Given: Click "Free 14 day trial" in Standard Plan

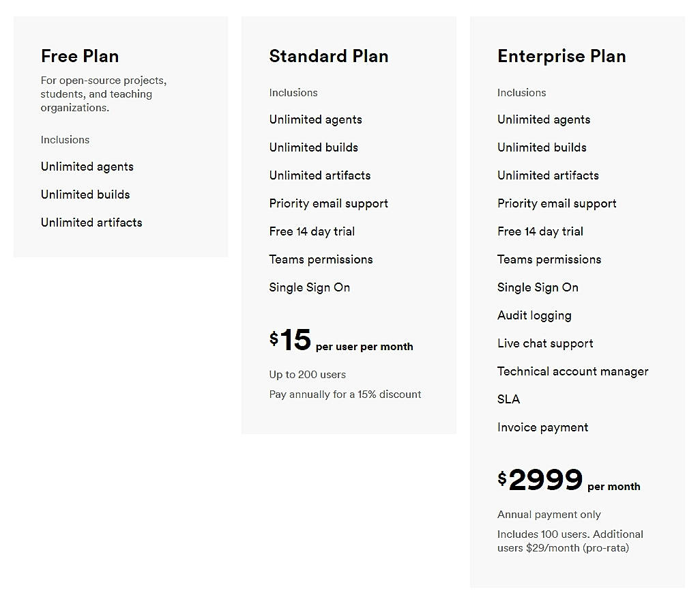Looking at the screenshot, I should click(x=312, y=231).
